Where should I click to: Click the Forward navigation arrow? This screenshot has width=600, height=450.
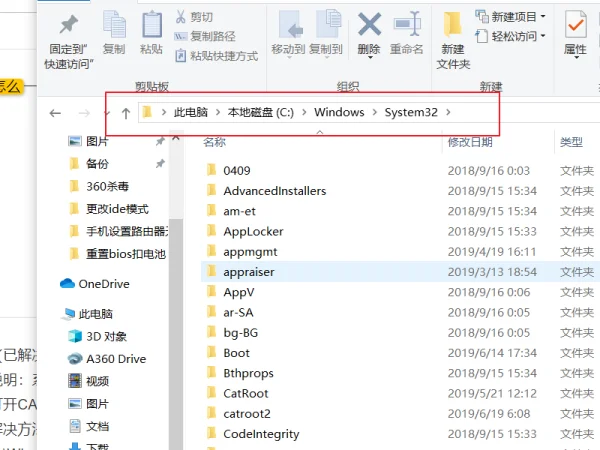(84, 113)
